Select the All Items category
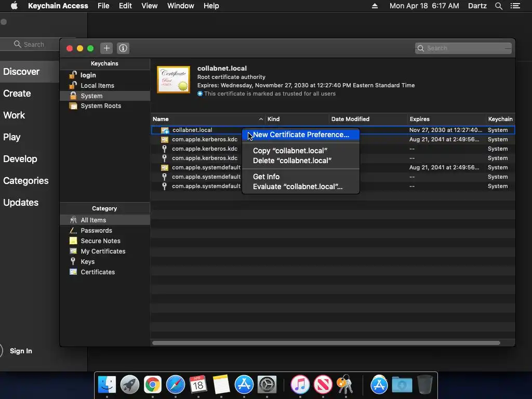Screen dimensions: 532x399 [105, 220]
